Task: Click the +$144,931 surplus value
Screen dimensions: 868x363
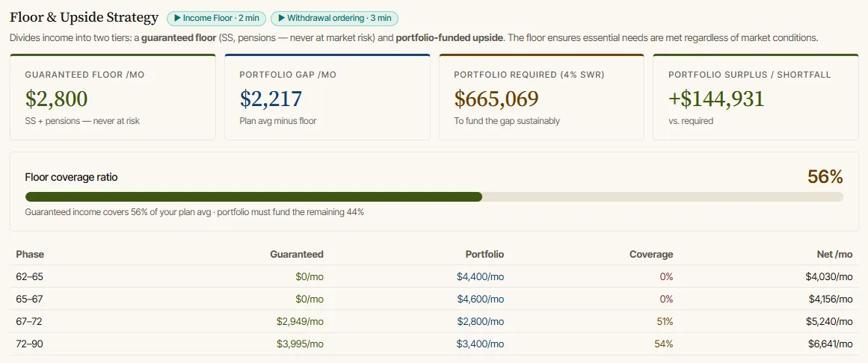Action: [x=716, y=99]
